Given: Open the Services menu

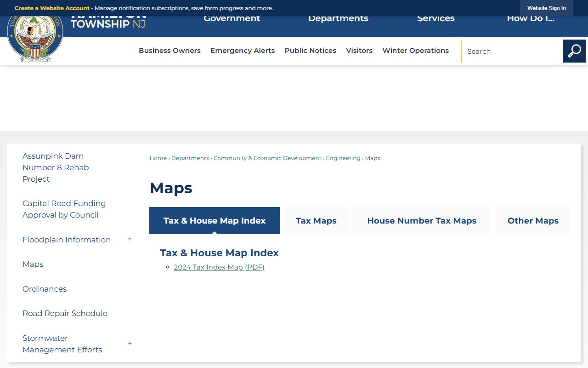Looking at the screenshot, I should coord(436,19).
